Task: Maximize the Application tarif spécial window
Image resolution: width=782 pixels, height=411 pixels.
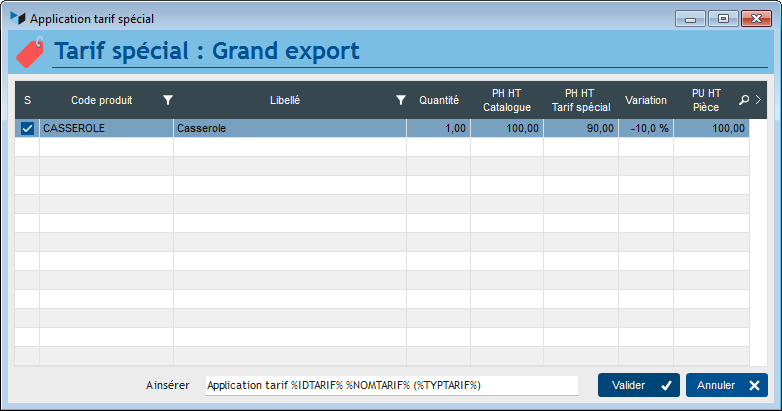Action: (723, 18)
